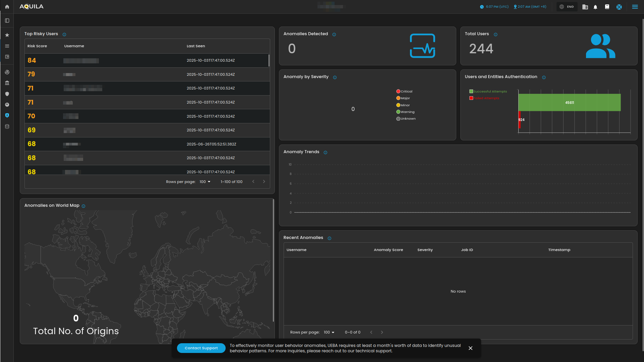Open the hamburger menu at the top right
The width and height of the screenshot is (644, 362).
pyautogui.click(x=635, y=7)
